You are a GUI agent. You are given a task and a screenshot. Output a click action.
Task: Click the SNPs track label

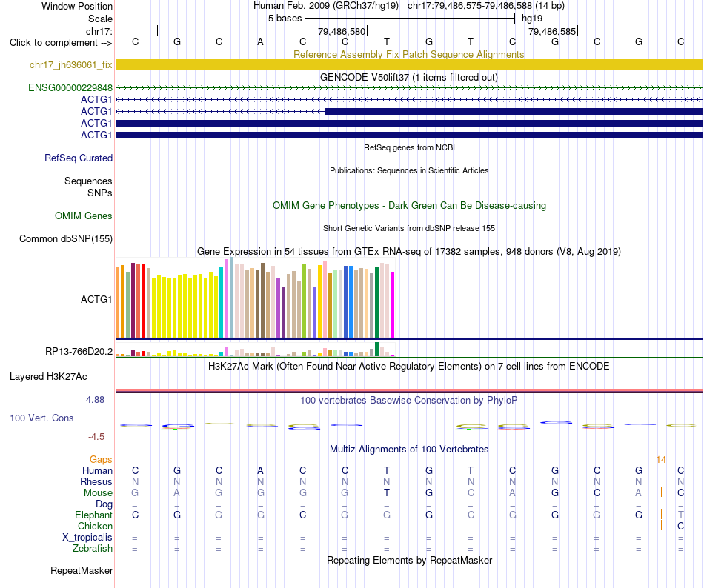[x=100, y=193]
